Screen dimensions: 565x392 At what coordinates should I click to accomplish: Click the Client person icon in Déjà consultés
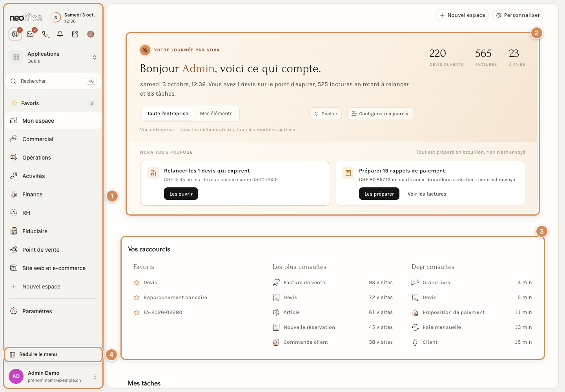click(415, 342)
